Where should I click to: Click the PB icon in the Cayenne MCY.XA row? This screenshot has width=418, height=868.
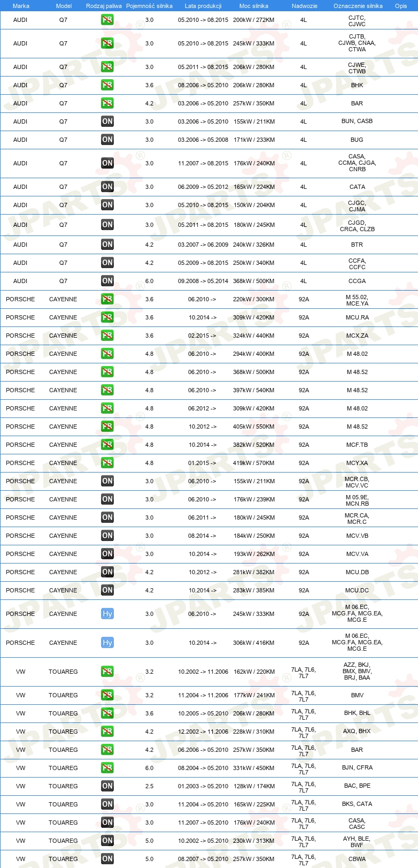(x=107, y=463)
